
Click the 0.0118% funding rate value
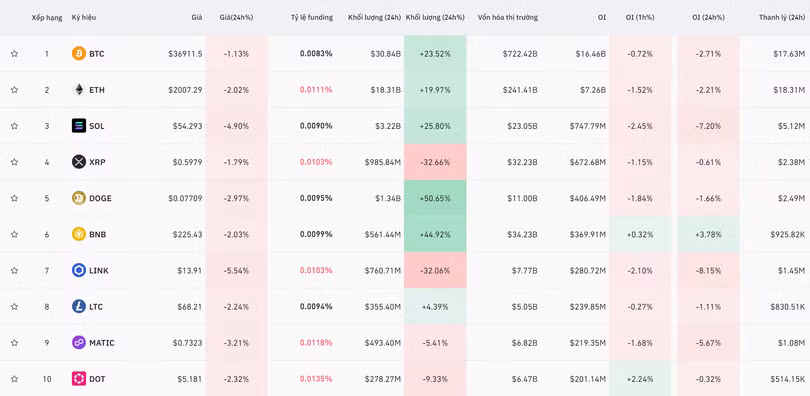point(316,343)
